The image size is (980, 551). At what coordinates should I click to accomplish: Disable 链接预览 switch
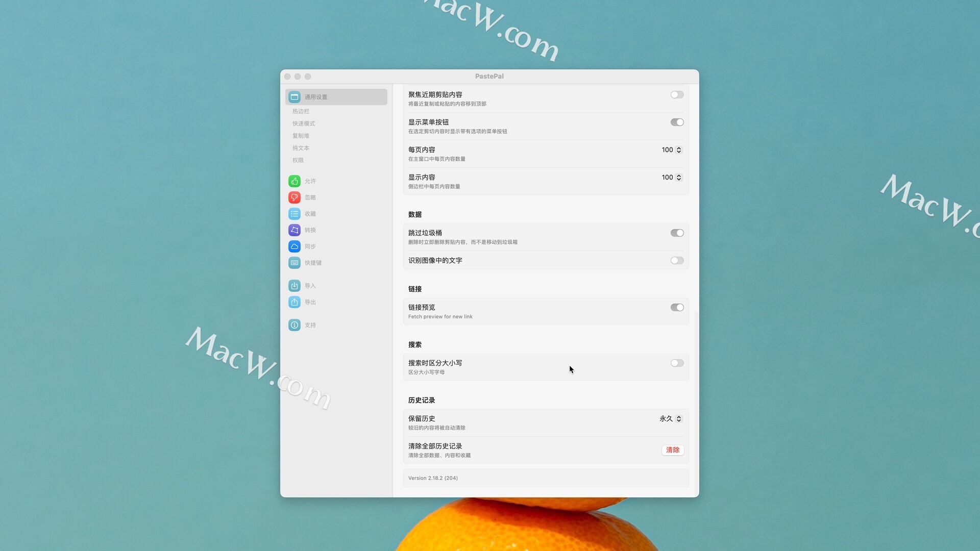[x=677, y=308]
